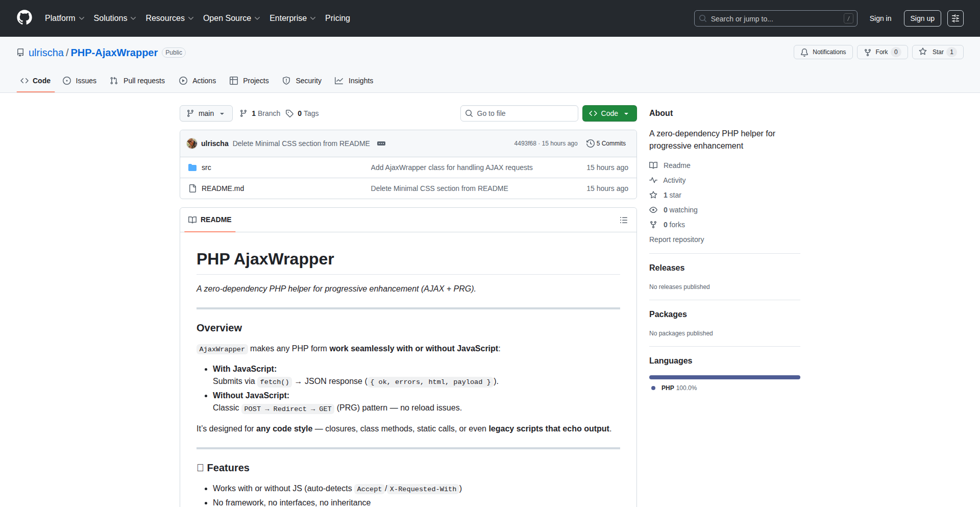
Task: Open the 0 Tags link
Action: point(302,113)
